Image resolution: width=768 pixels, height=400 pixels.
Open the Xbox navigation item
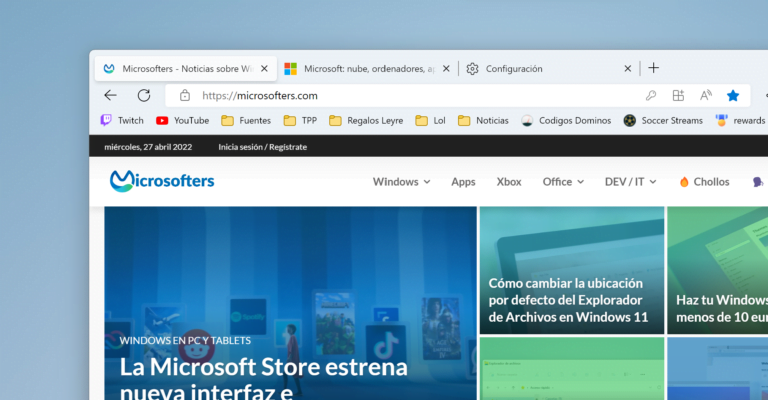point(509,182)
